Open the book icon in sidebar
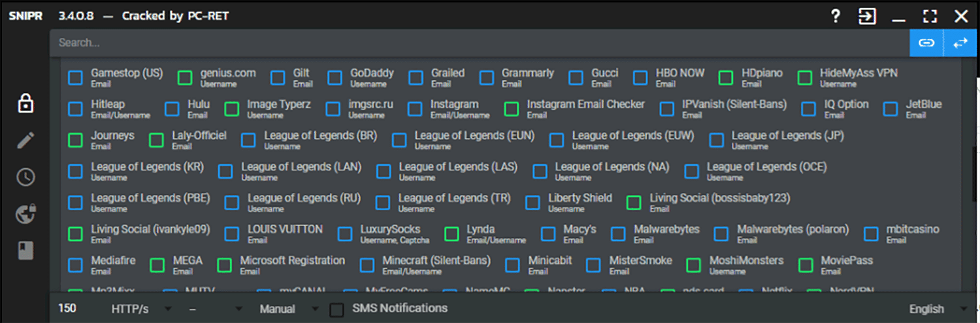Screen dimensions: 980x323 pyautogui.click(x=25, y=251)
